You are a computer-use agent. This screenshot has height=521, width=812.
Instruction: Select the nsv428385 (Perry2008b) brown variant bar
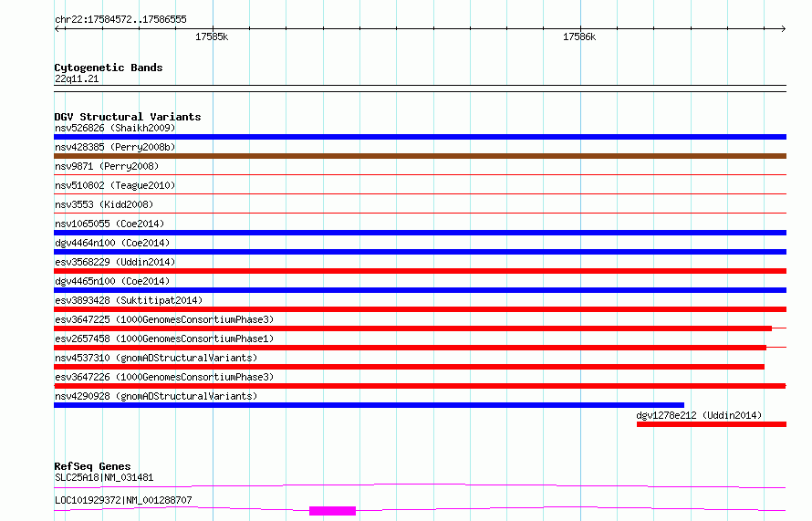420,156
